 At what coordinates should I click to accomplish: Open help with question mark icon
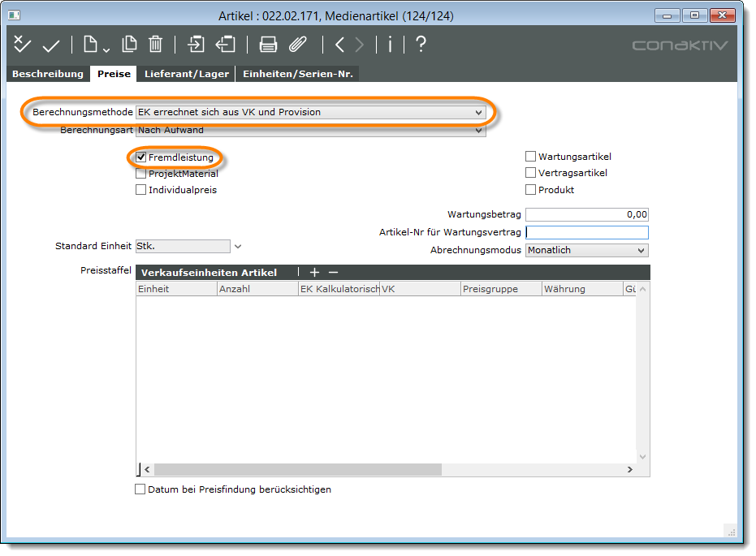pos(421,45)
